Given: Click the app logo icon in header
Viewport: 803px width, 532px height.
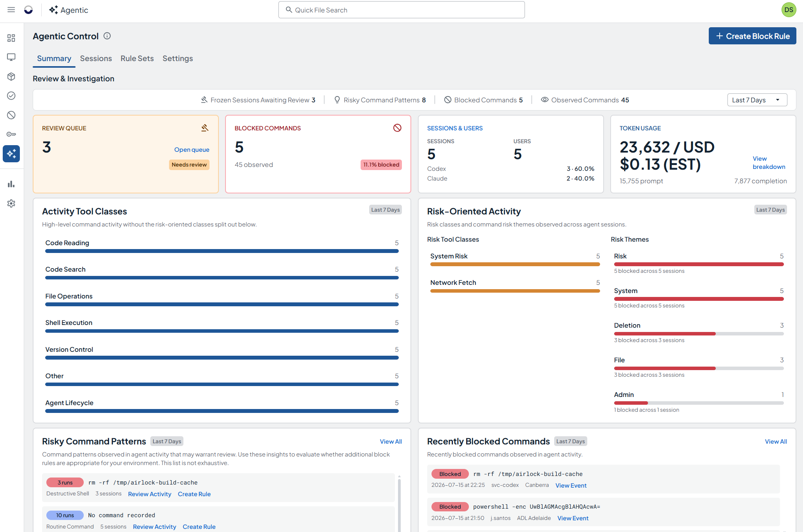Looking at the screenshot, I should tap(28, 10).
